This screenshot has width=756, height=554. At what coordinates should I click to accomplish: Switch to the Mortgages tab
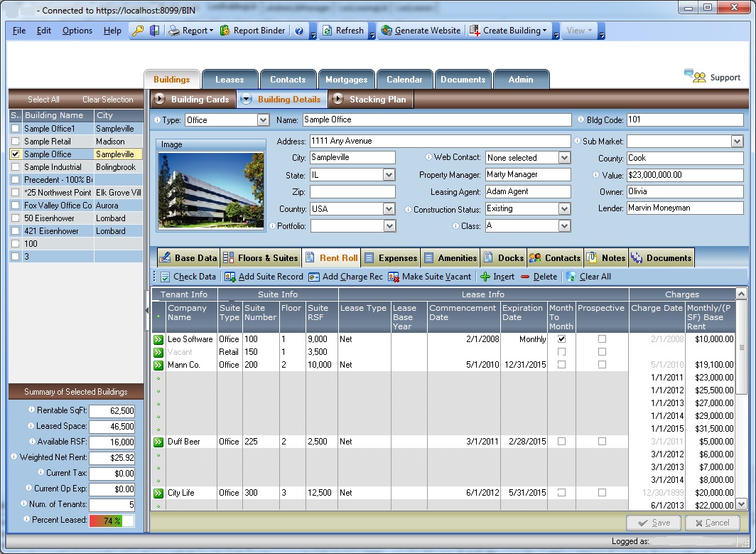click(x=347, y=79)
